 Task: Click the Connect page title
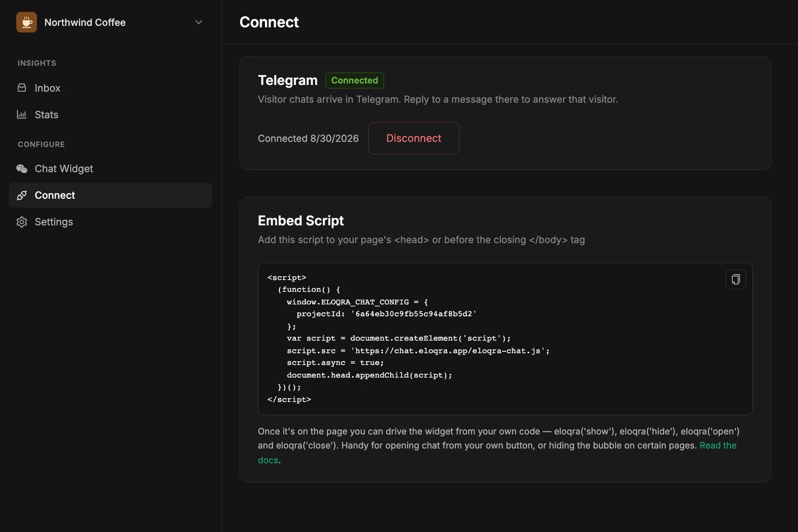[x=269, y=22]
